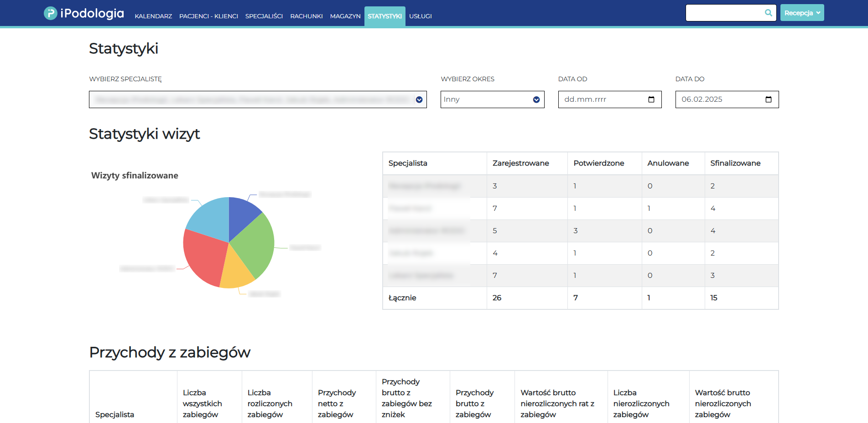This screenshot has height=423, width=868.
Task: Expand the Recepcja user menu
Action: pos(801,13)
